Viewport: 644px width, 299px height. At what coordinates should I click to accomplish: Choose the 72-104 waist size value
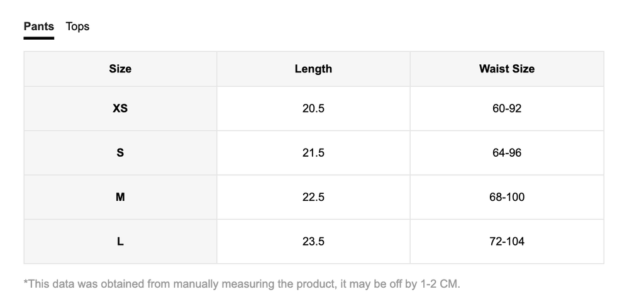point(507,241)
